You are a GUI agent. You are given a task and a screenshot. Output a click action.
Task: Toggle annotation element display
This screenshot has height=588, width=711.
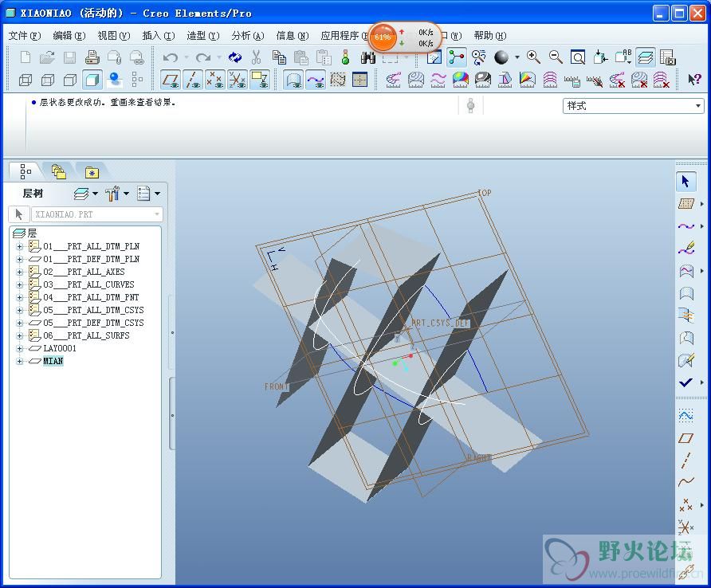point(260,80)
